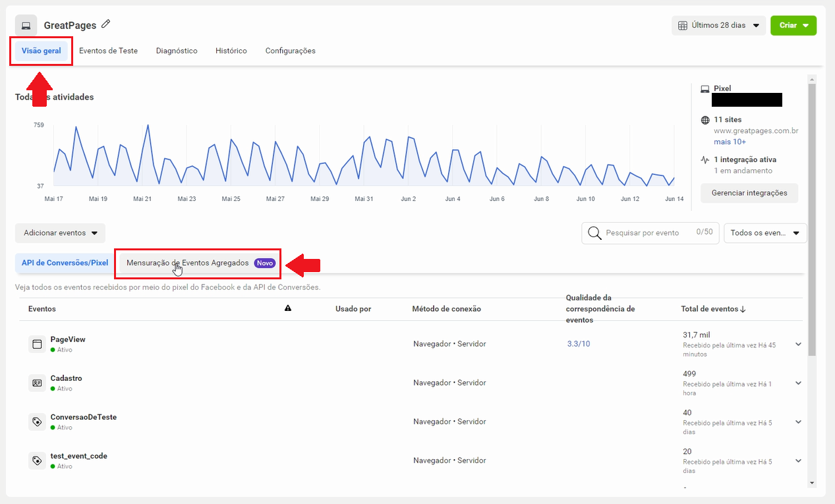The width and height of the screenshot is (835, 504).
Task: Click the laptop icon beside Pixel label
Action: click(705, 88)
